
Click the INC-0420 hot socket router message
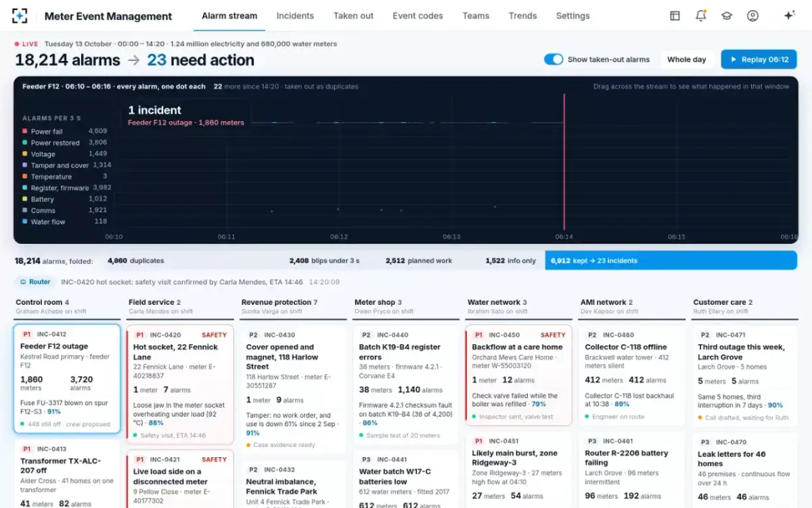coord(181,282)
